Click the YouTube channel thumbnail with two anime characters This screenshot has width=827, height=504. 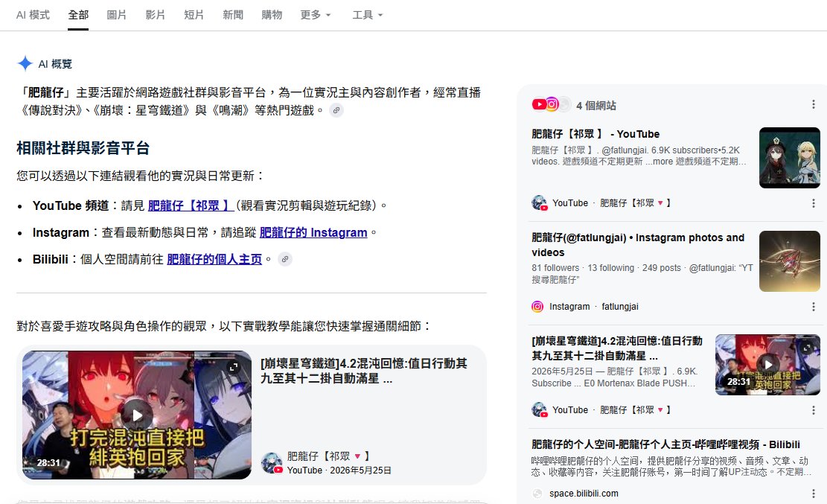[x=790, y=158]
